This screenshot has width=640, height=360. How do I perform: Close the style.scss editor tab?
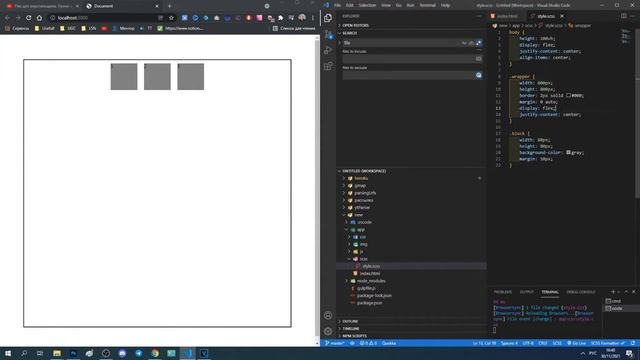point(562,16)
